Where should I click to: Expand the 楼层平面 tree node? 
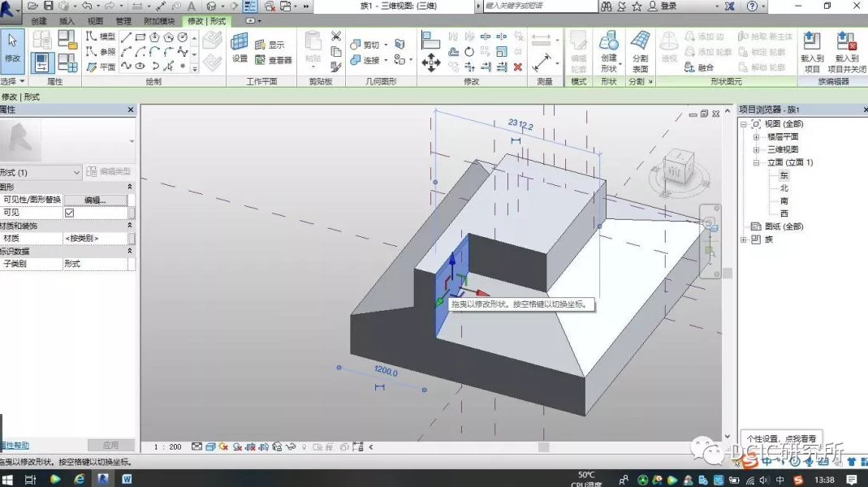point(756,137)
